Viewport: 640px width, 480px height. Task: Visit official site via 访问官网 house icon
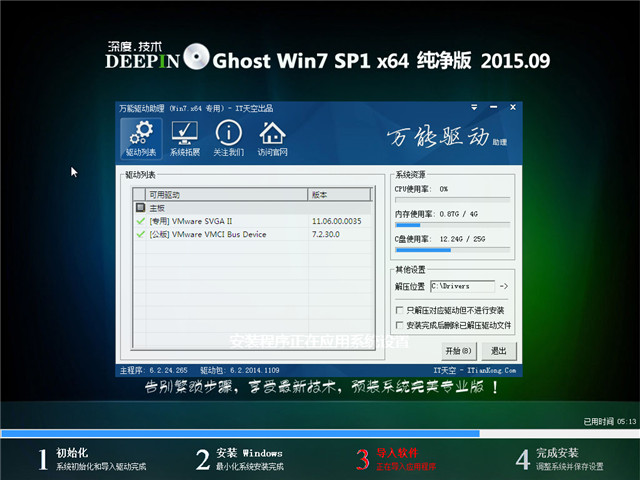click(x=272, y=138)
